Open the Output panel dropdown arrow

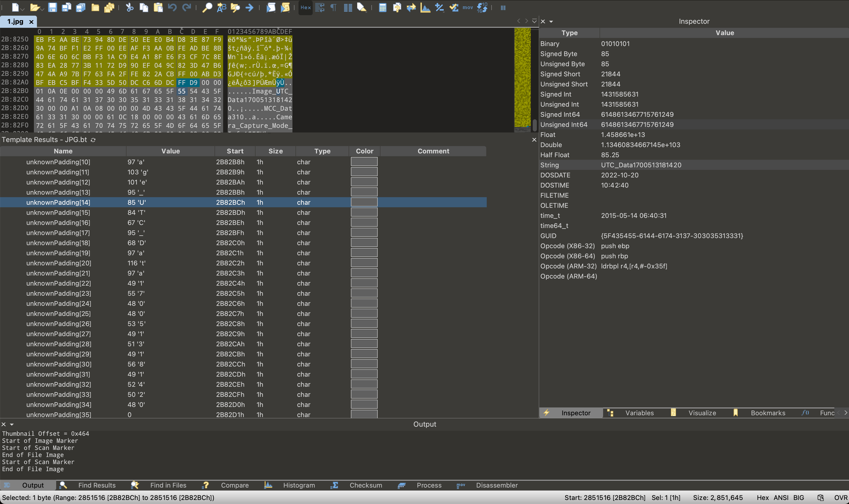tap(12, 425)
